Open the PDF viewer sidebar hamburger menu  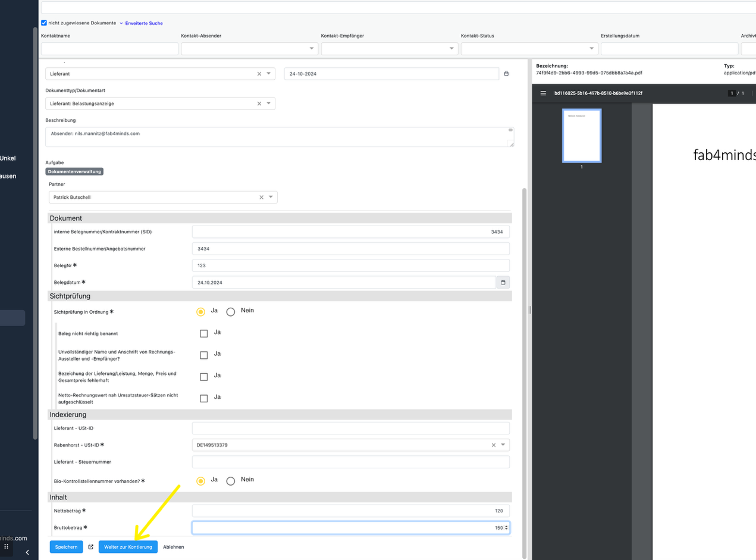pyautogui.click(x=542, y=93)
